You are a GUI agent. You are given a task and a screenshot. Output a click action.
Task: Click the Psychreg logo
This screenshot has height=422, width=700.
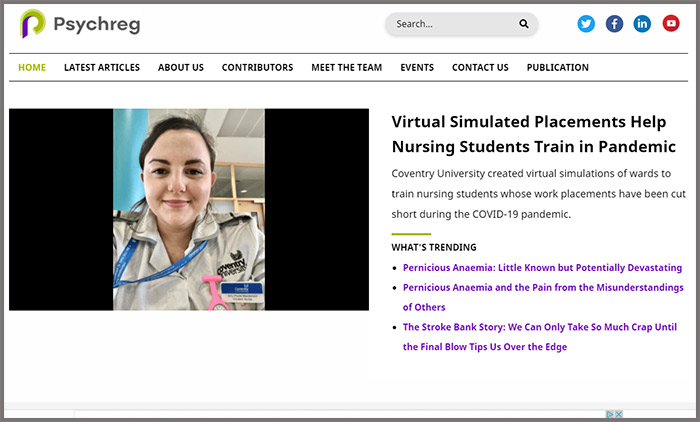point(80,24)
